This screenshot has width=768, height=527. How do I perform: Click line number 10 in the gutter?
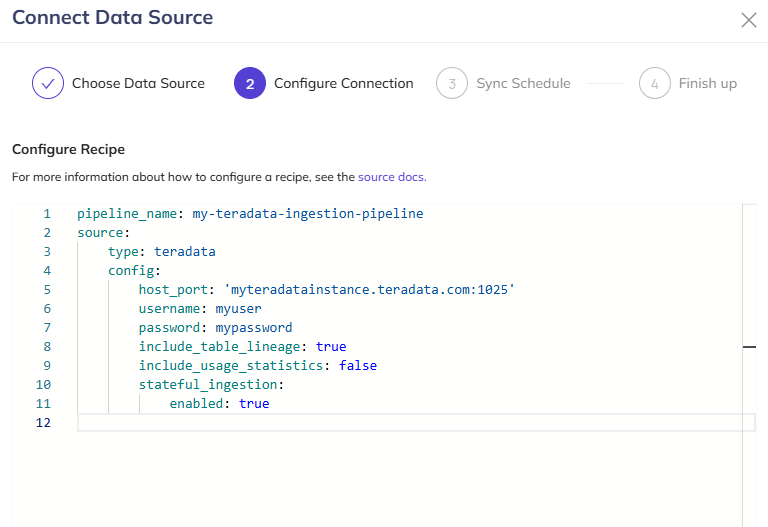coord(43,384)
